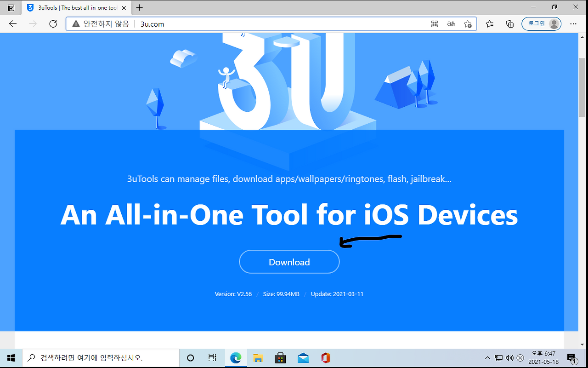This screenshot has width=588, height=368.
Task: Click the 'An All-in-One Tool for iOS Devices' heading
Action: pos(289,215)
